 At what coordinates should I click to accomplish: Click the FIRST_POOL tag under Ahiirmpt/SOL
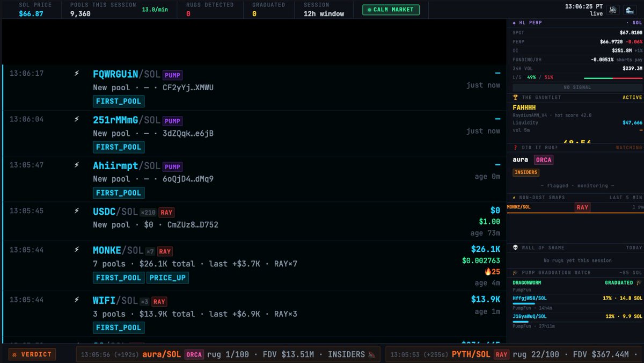119,192
